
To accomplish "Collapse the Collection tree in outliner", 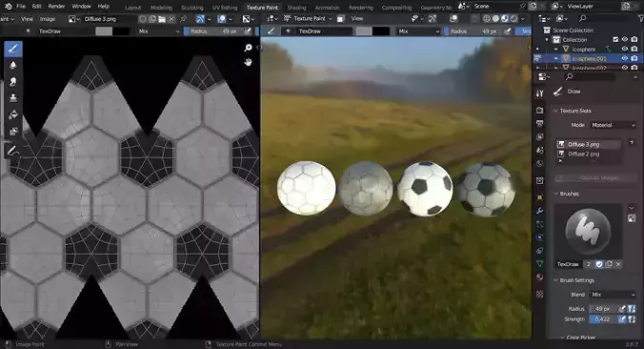I will 547,39.
